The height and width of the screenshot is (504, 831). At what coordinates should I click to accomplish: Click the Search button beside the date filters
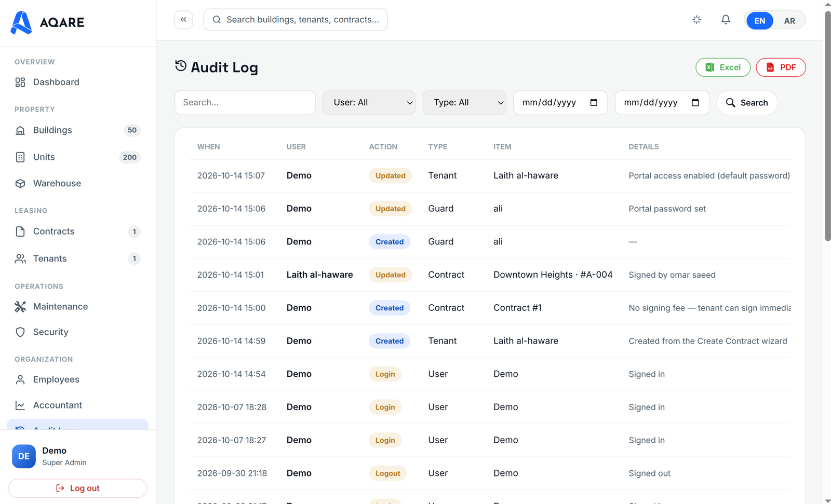coord(747,103)
